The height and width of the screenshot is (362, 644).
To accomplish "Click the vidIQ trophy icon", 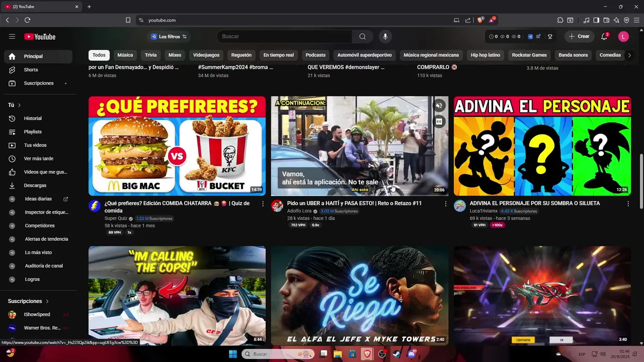I will point(550,36).
